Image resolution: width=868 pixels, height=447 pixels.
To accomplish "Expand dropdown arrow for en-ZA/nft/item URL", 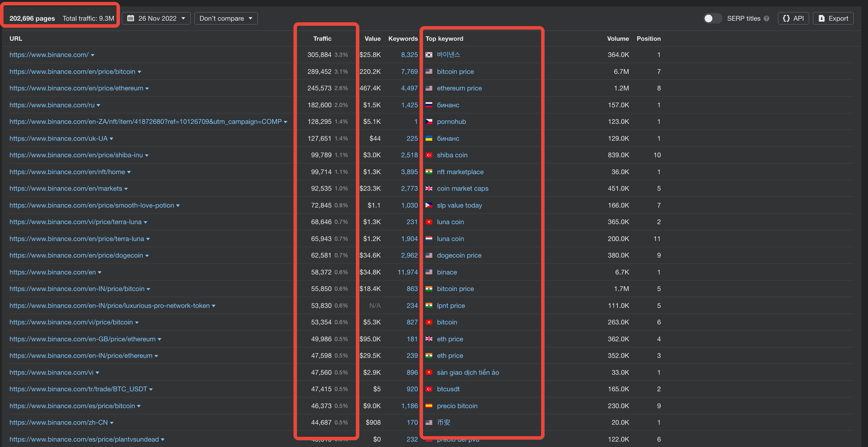I will (x=286, y=122).
